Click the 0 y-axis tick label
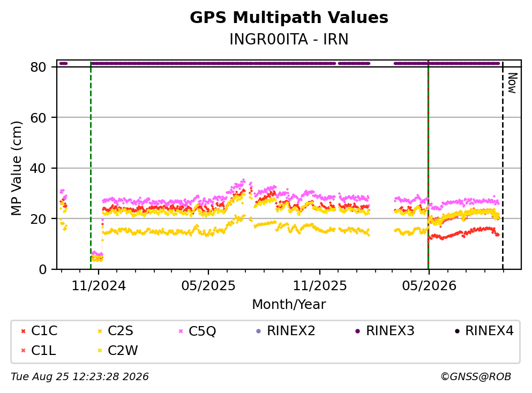The image size is (532, 393). point(42,269)
